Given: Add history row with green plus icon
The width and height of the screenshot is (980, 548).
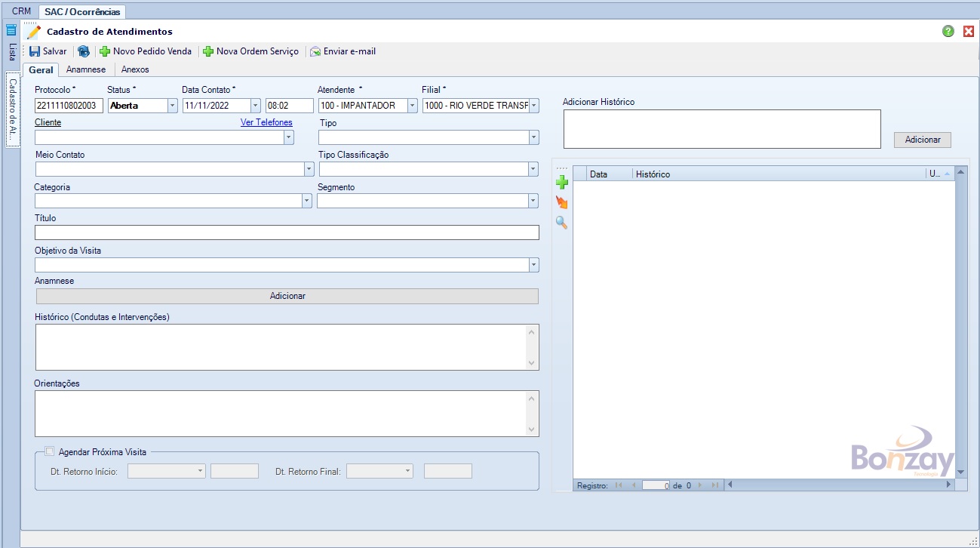Looking at the screenshot, I should click(x=561, y=182).
